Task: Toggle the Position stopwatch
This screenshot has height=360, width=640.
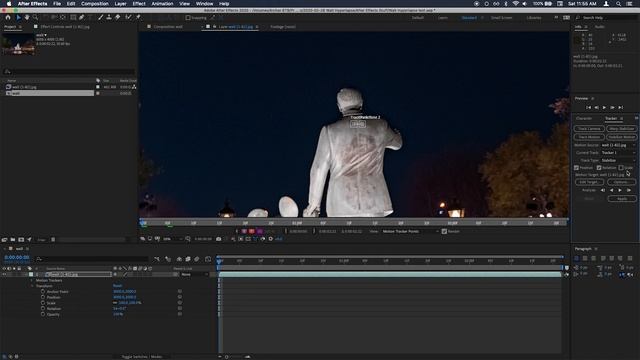Action: tap(43, 297)
